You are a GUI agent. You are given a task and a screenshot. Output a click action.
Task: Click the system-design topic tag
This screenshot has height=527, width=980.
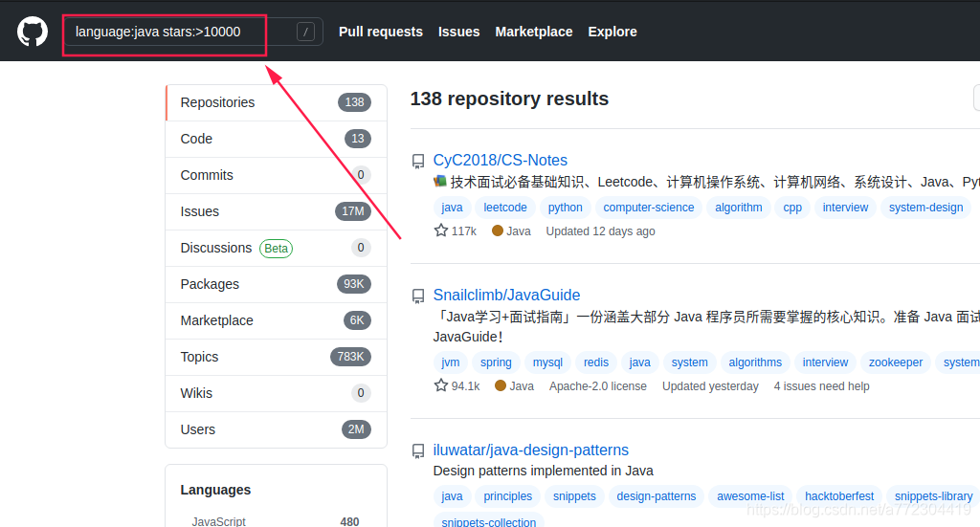tap(925, 208)
